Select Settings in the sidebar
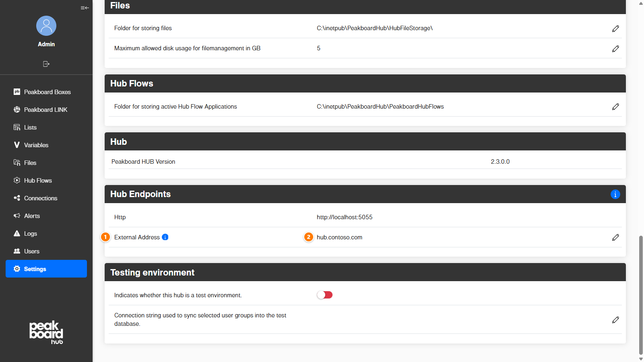Screen dimensions: 644x362 pyautogui.click(x=46, y=269)
